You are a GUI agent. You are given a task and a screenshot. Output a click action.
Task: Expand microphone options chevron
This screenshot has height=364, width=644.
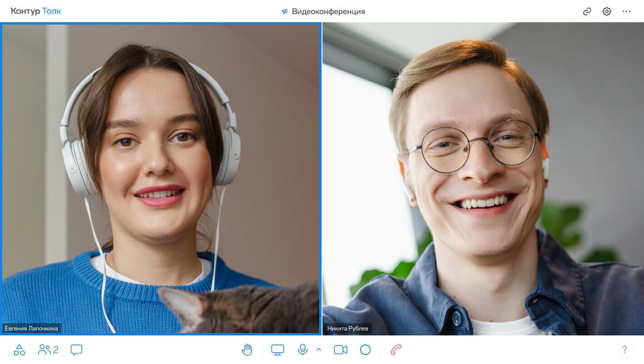pos(318,349)
